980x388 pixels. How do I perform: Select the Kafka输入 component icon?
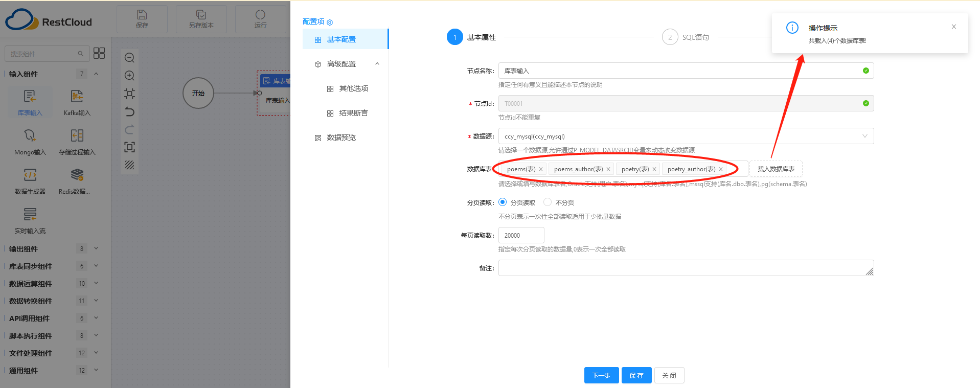(x=77, y=96)
